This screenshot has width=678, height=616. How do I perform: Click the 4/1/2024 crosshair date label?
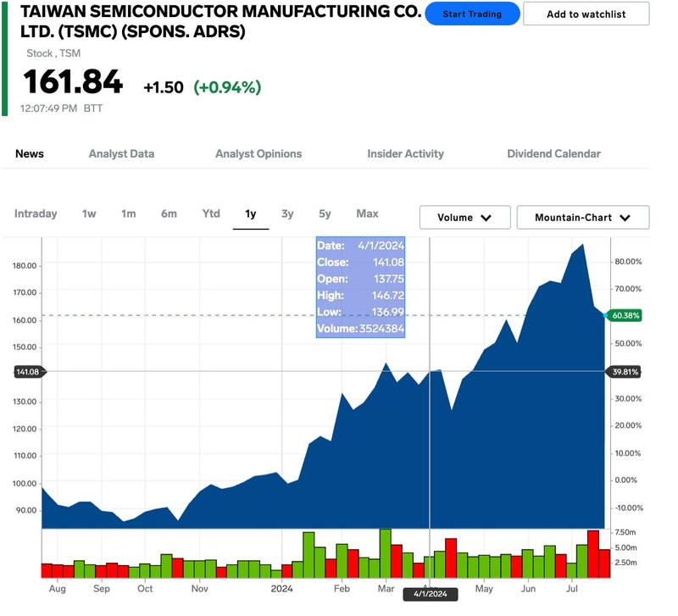(x=431, y=594)
